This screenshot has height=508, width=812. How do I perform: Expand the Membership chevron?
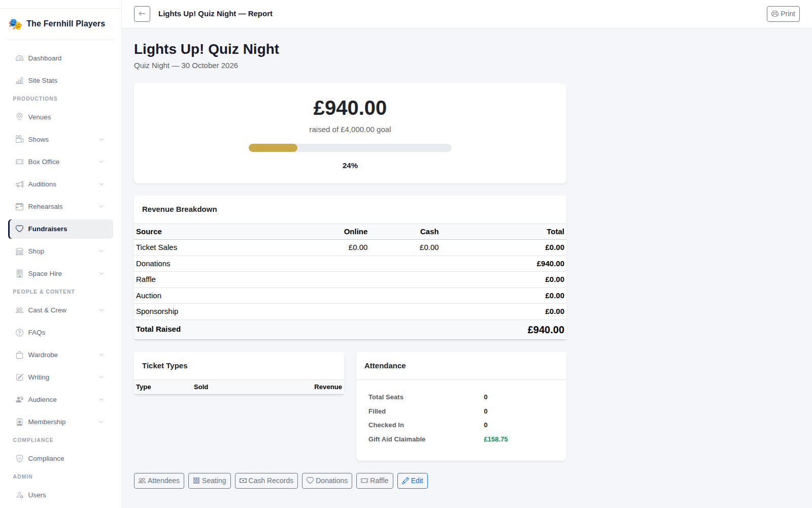click(101, 422)
